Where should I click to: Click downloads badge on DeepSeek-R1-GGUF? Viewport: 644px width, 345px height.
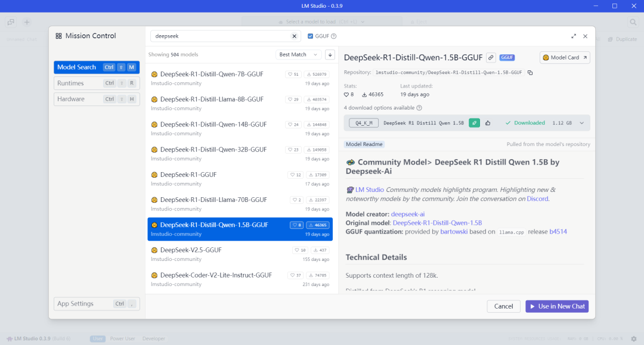(318, 175)
